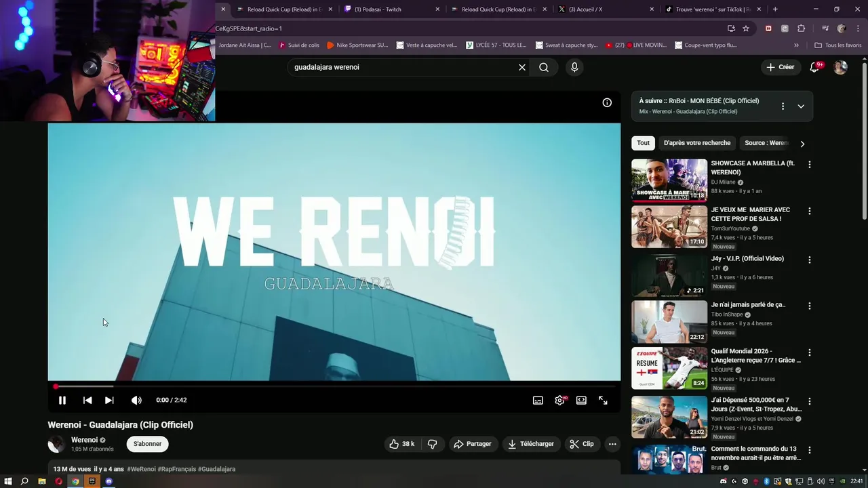Open a new browser tab

775,9
